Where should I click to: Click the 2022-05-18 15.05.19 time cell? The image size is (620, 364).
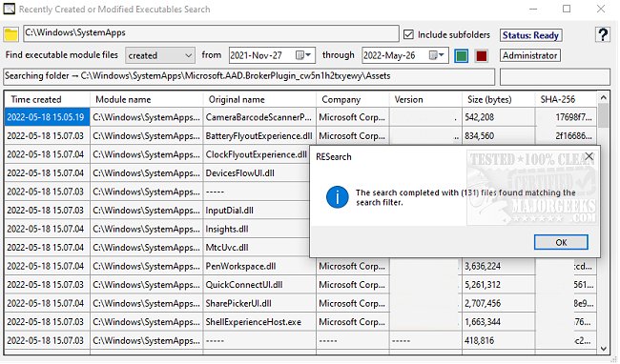46,117
